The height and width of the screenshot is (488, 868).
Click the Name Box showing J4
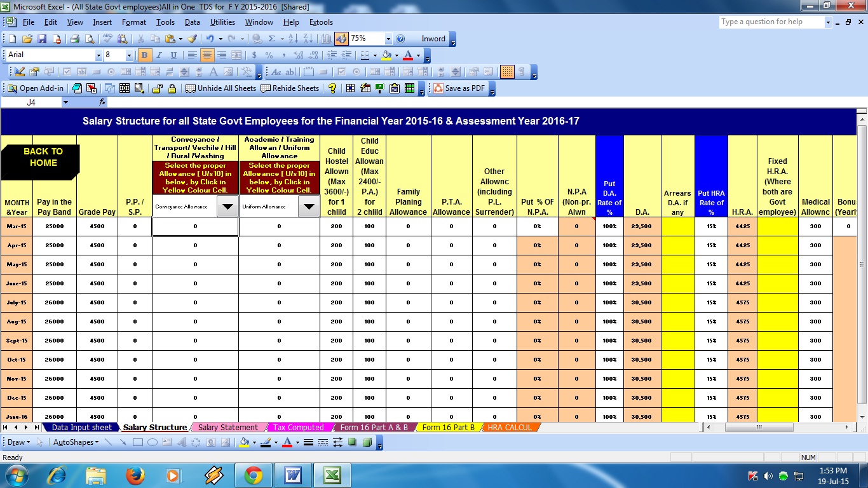point(32,102)
